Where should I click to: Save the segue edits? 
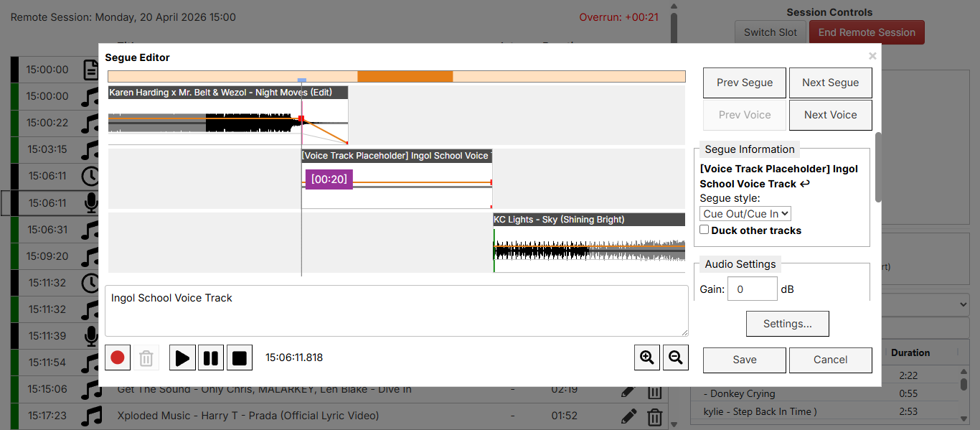pos(745,360)
